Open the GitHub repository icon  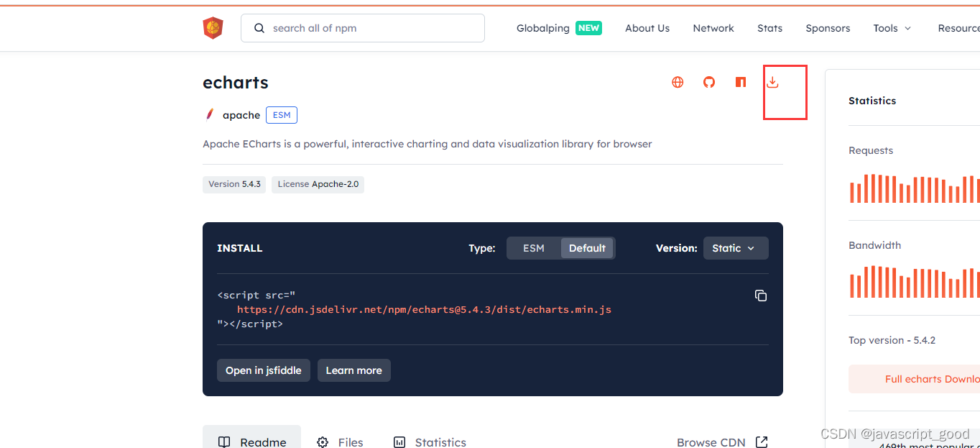pyautogui.click(x=709, y=82)
